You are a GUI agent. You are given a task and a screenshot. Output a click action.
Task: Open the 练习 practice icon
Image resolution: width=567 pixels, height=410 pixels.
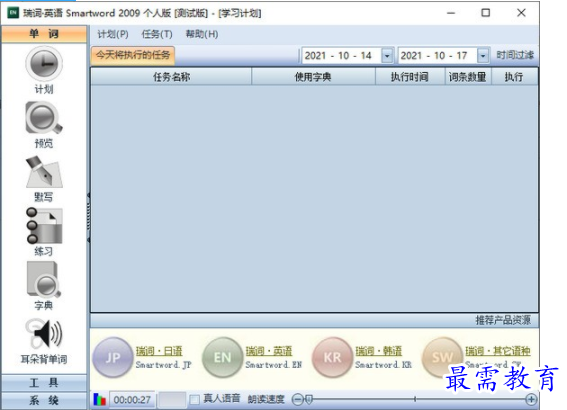pyautogui.click(x=44, y=226)
